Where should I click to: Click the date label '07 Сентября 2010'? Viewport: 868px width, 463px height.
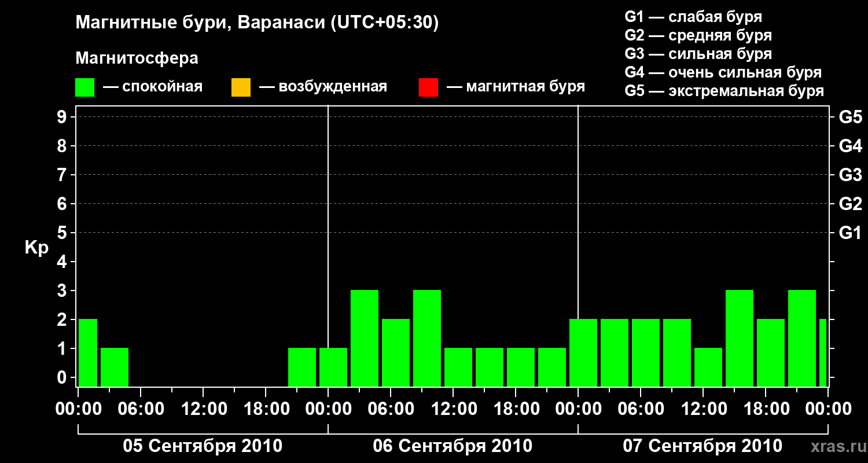click(x=703, y=446)
